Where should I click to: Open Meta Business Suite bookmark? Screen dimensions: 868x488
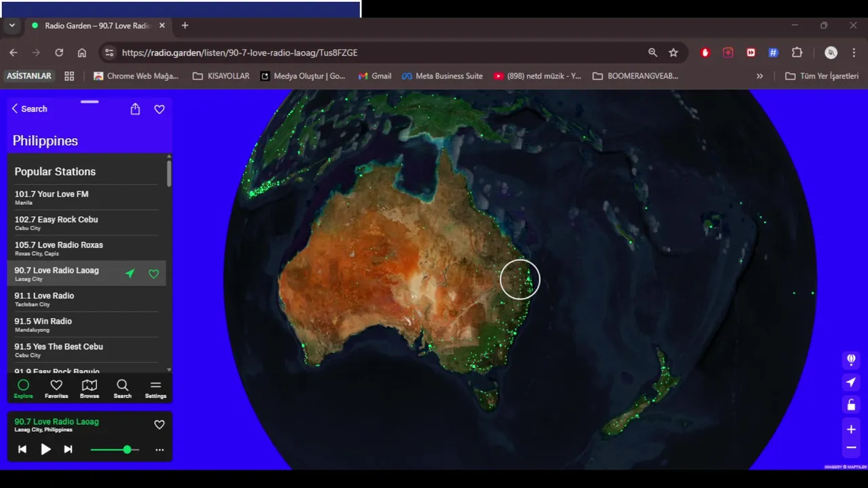442,76
